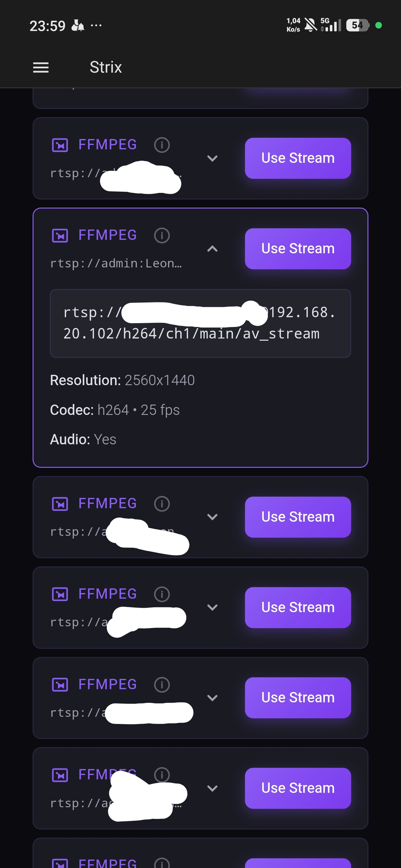Click info icon on first FFMPEG card
Viewport: 401px width, 868px height.
pyautogui.click(x=162, y=145)
